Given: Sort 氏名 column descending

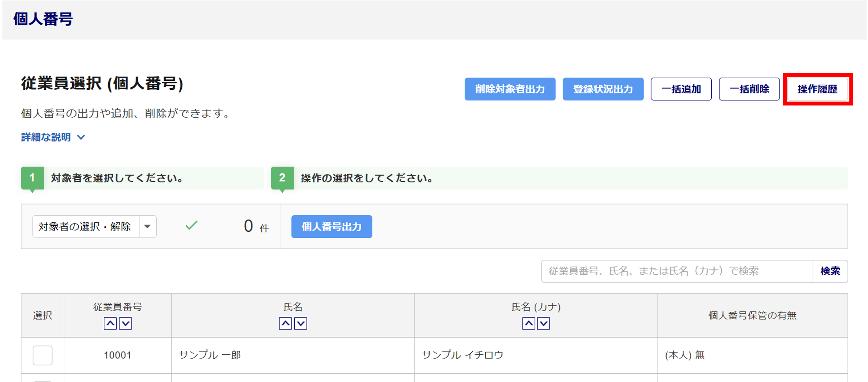Looking at the screenshot, I should coord(301,323).
